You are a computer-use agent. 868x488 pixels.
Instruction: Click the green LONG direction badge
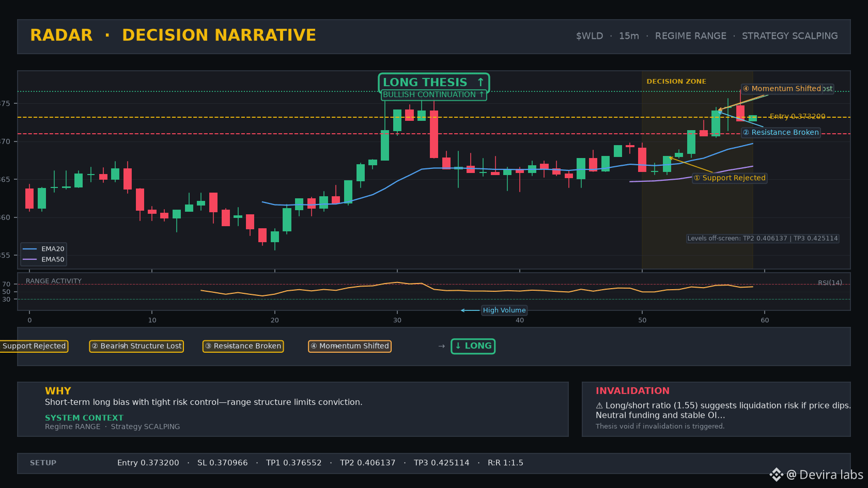click(x=473, y=346)
